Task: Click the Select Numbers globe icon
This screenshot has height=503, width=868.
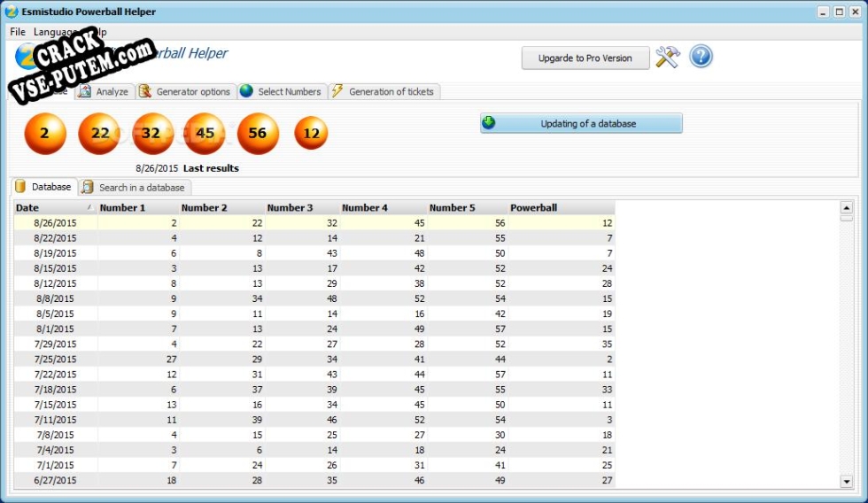Action: point(246,90)
